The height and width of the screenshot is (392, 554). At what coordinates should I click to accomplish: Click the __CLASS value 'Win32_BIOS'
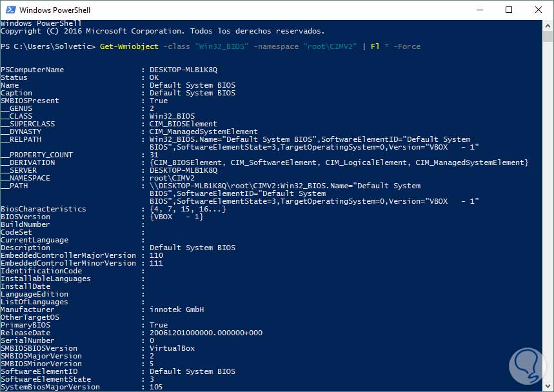172,116
